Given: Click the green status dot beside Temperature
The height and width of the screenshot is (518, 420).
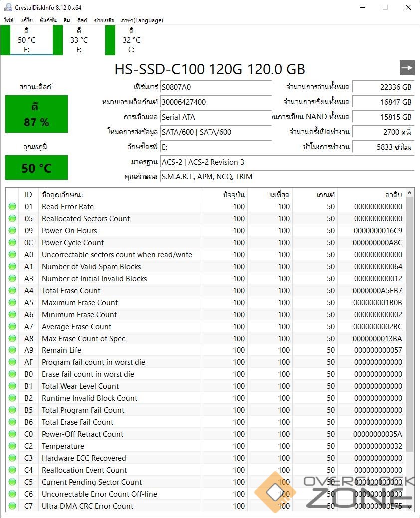Looking at the screenshot, I should tap(12, 446).
